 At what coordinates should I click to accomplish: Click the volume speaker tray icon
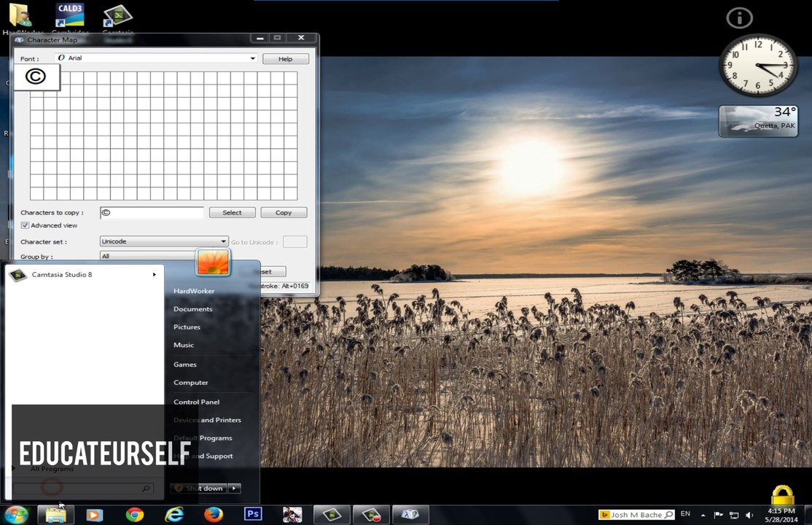[x=749, y=515]
